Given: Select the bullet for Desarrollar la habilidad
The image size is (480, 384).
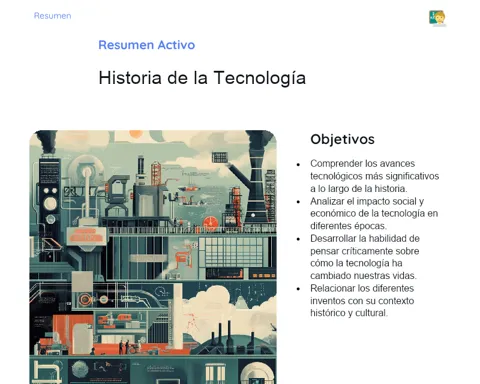Looking at the screenshot, I should click(298, 239).
